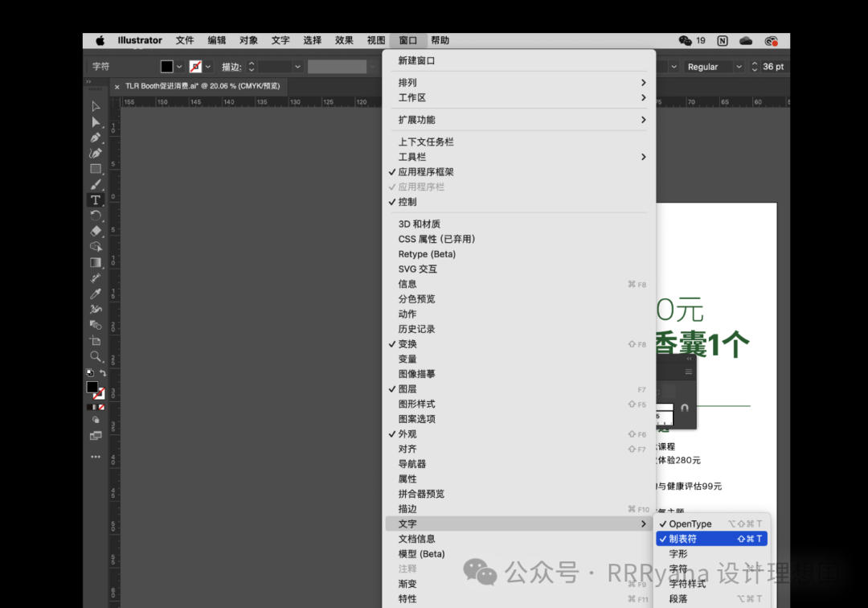Expand the 文字 entry in the Window menu
Screen dimensions: 868x608
click(518, 524)
